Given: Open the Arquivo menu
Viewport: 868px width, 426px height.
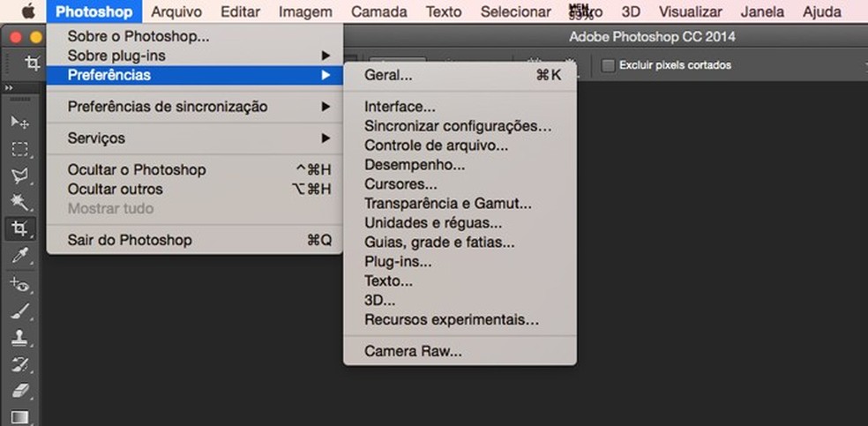Looking at the screenshot, I should tap(176, 12).
